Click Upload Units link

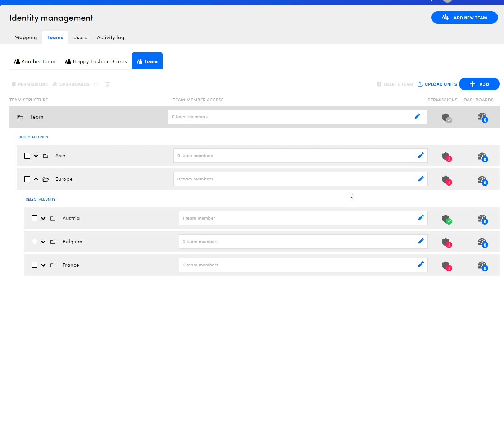[437, 84]
